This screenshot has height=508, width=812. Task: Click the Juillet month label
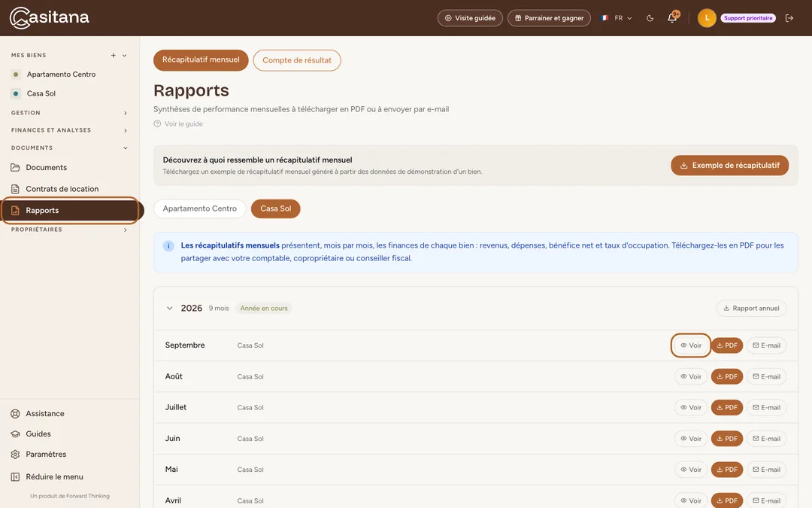tap(175, 407)
